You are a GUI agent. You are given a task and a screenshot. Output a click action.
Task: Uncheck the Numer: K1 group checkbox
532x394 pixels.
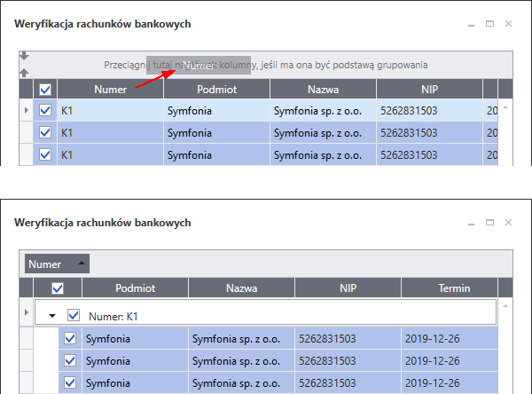[74, 315]
